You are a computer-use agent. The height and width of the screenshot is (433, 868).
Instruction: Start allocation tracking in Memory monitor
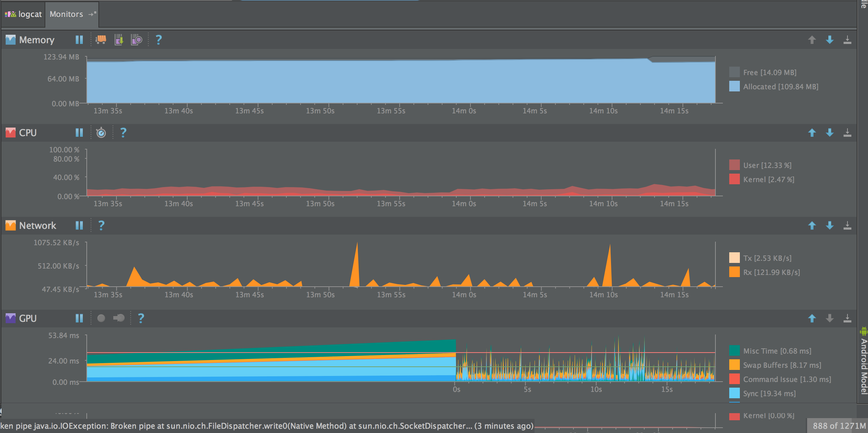[137, 40]
